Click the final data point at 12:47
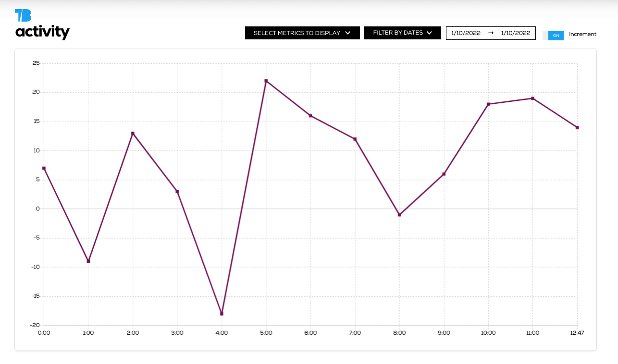The width and height of the screenshot is (618, 364). tap(577, 127)
